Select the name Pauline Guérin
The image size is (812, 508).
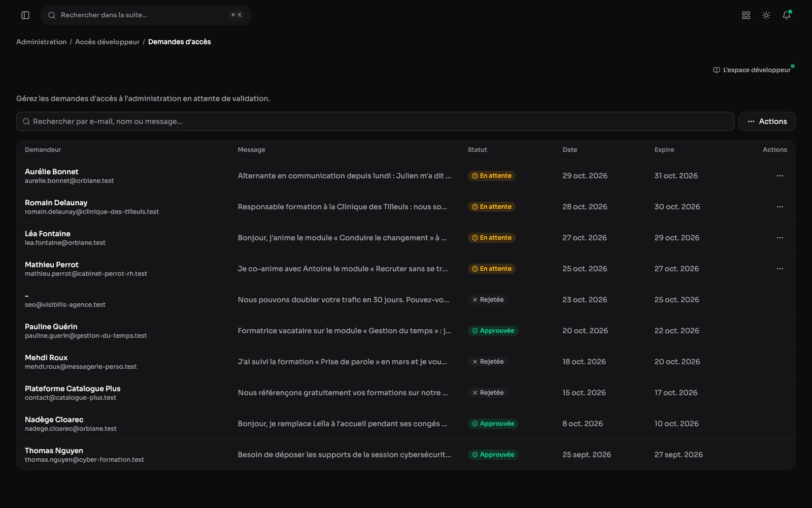(51, 327)
